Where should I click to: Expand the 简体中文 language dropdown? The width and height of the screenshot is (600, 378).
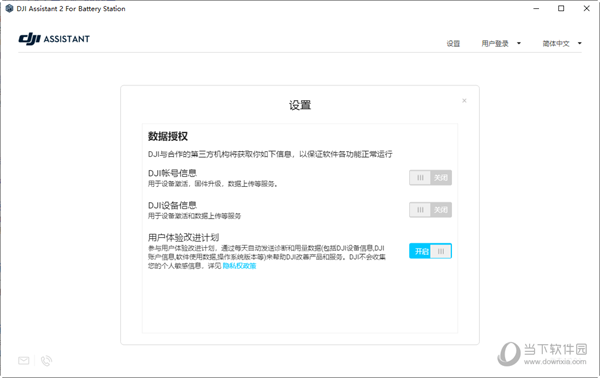562,44
